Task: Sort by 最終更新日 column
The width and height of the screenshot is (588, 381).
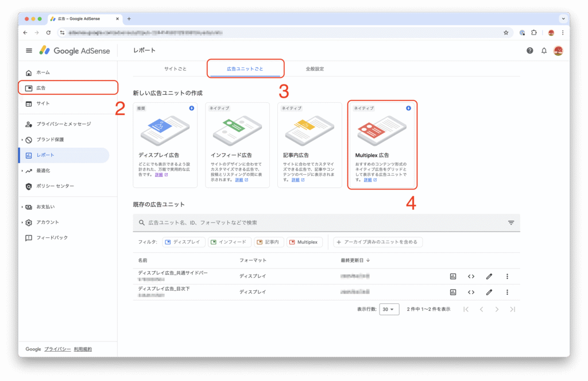Action: [x=355, y=260]
